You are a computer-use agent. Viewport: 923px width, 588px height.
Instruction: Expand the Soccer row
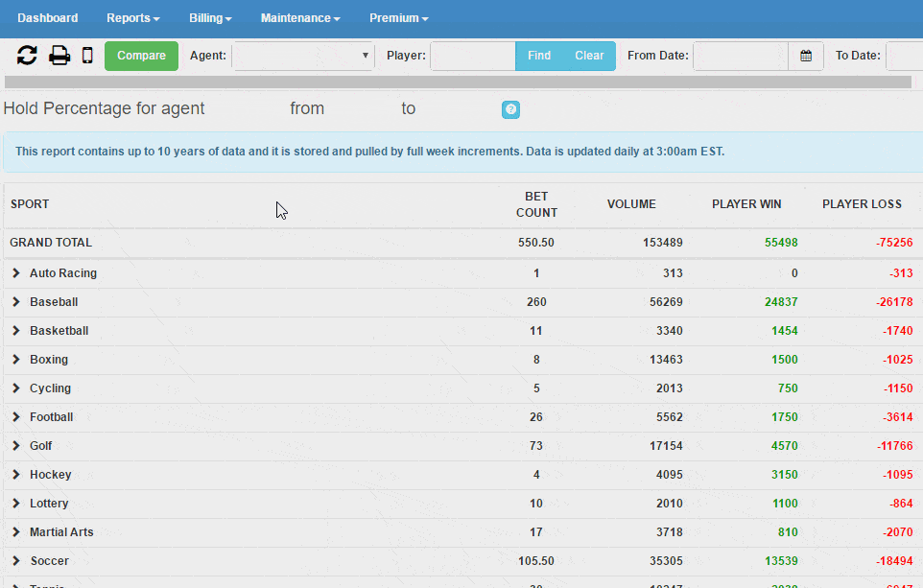pos(16,561)
